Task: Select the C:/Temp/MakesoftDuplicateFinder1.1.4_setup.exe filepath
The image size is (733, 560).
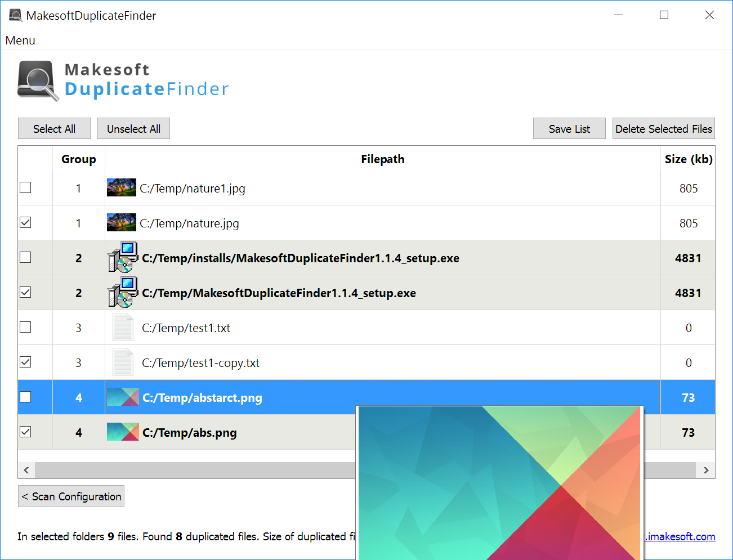Action: tap(279, 293)
